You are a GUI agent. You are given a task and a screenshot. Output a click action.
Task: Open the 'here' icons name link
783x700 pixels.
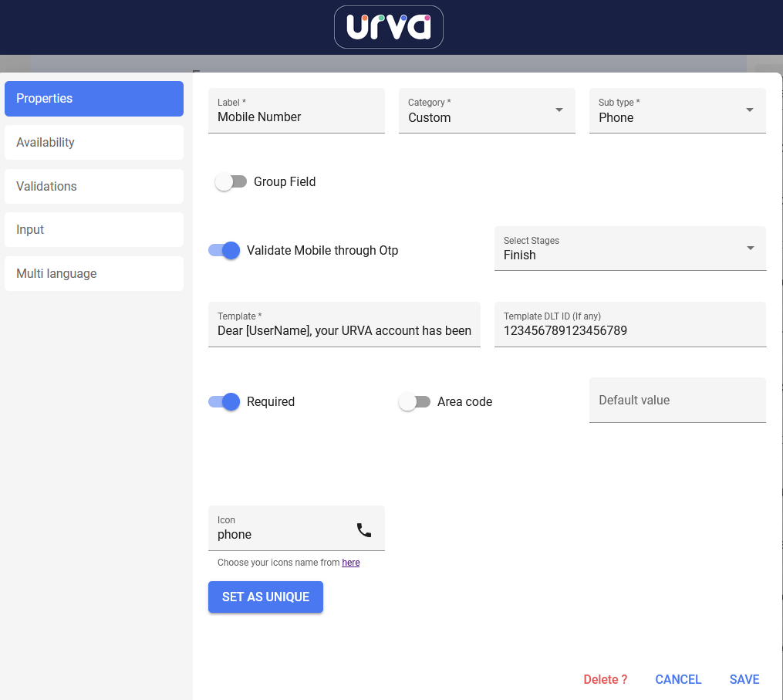click(x=351, y=563)
